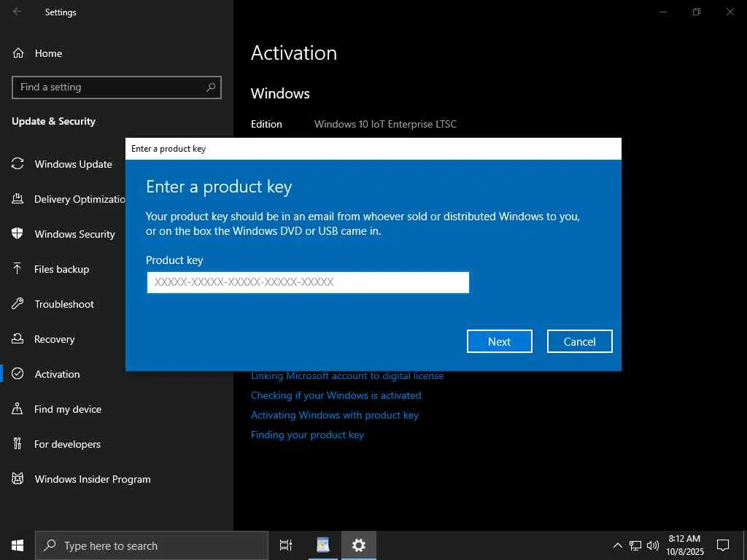
Task: Click the Product key input field
Action: click(308, 282)
